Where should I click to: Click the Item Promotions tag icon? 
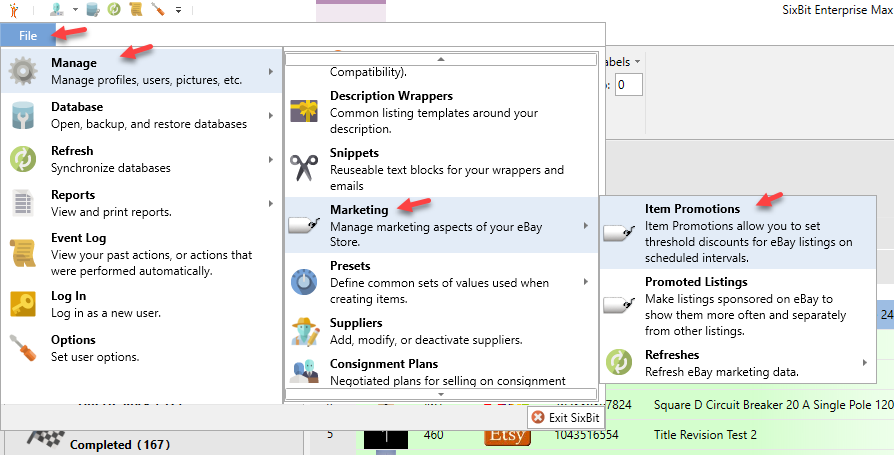[x=619, y=232]
